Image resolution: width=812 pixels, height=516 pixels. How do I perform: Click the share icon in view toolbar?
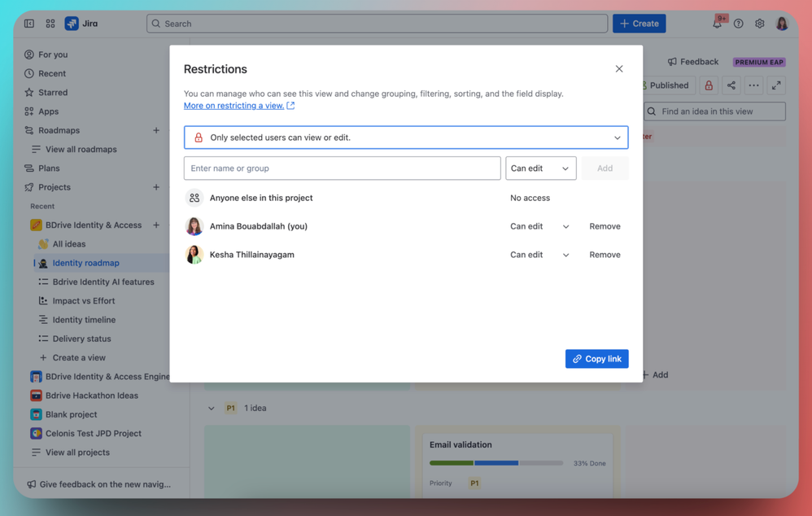731,85
